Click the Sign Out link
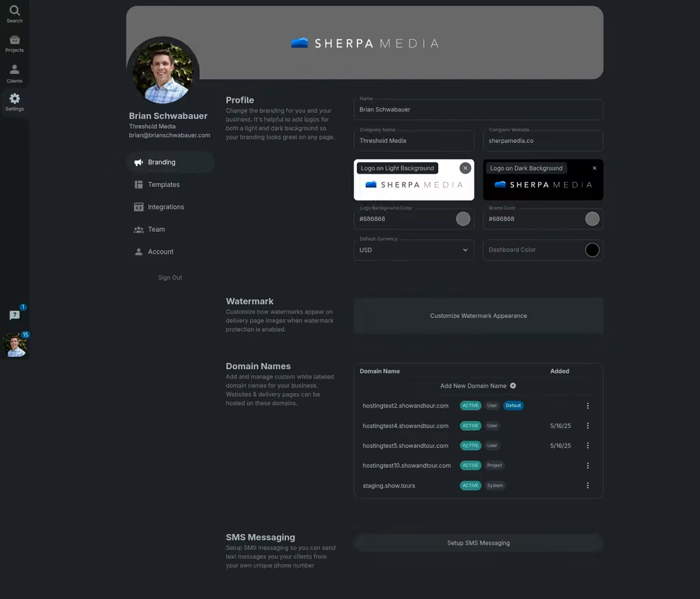The width and height of the screenshot is (700, 599). click(x=170, y=278)
